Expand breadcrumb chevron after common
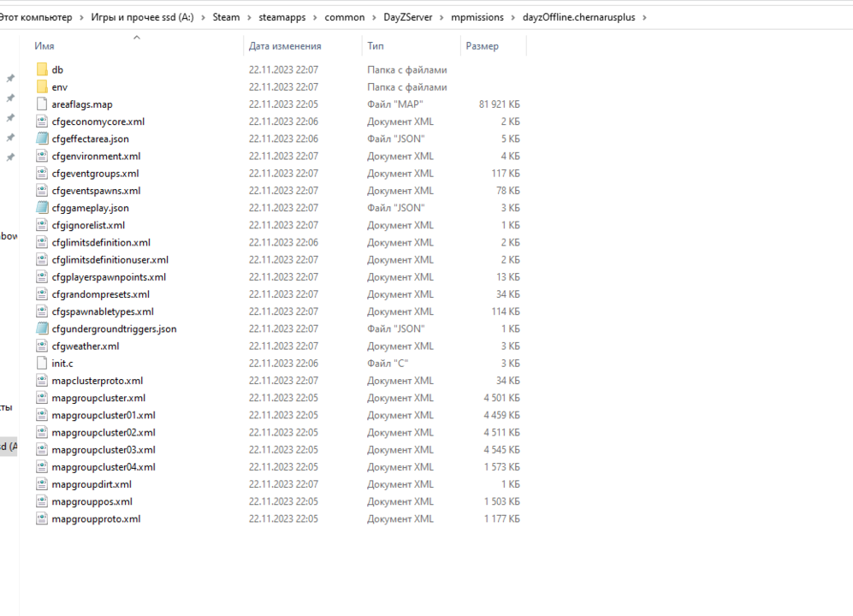 point(374,17)
